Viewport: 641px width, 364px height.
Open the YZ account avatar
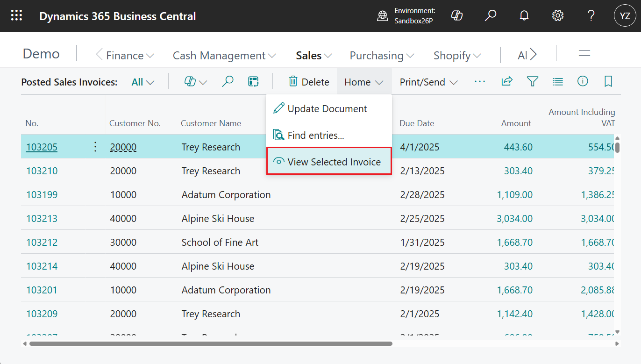pyautogui.click(x=625, y=15)
